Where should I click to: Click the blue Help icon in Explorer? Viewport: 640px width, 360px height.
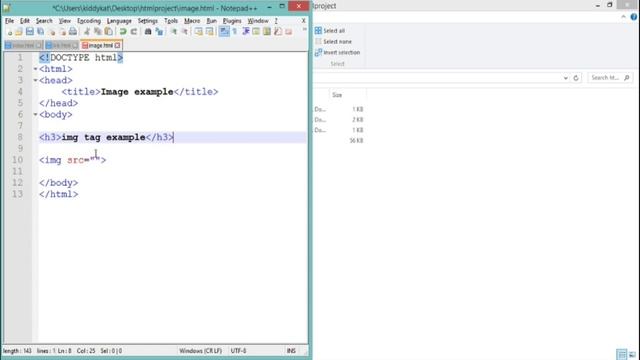click(x=634, y=17)
